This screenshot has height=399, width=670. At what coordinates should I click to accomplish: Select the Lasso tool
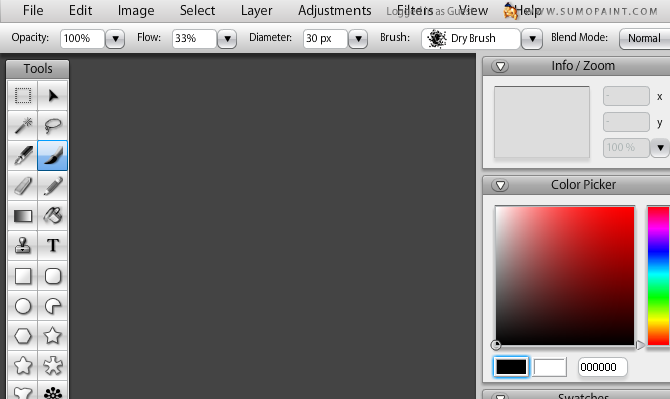pyautogui.click(x=53, y=126)
